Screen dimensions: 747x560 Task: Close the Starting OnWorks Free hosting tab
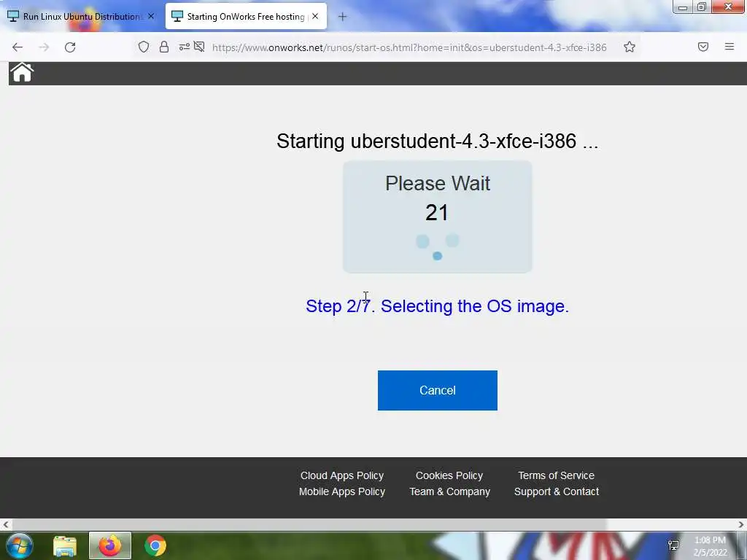pos(315,16)
